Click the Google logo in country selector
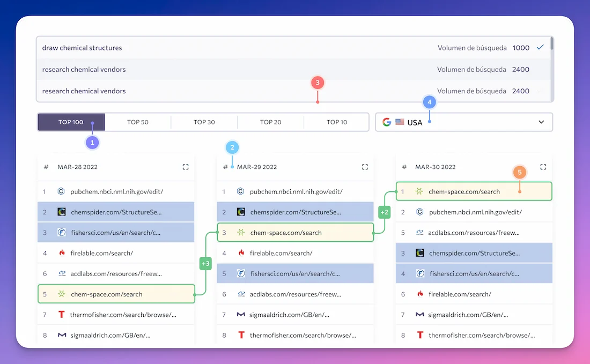Screen dimensions: 590x364 (x=387, y=122)
